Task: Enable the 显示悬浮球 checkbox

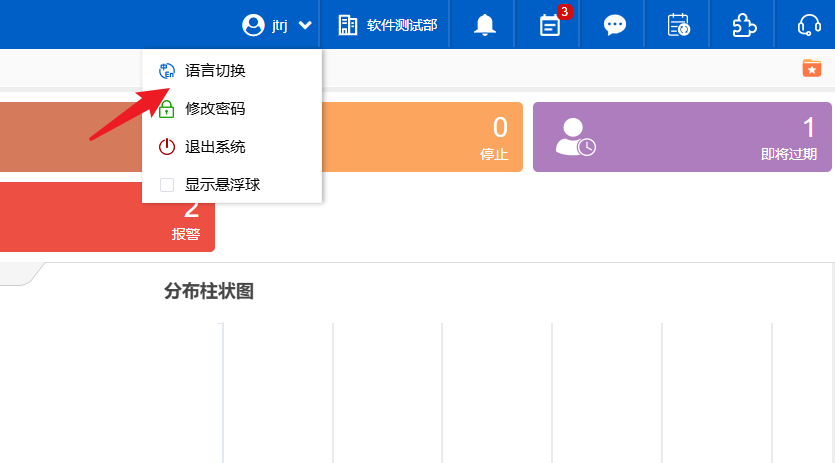Action: [x=167, y=185]
